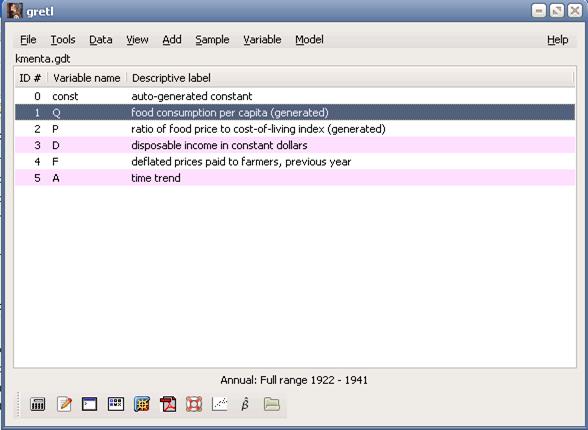The width and height of the screenshot is (588, 430).
Task: Open the File menu
Action: pos(28,39)
